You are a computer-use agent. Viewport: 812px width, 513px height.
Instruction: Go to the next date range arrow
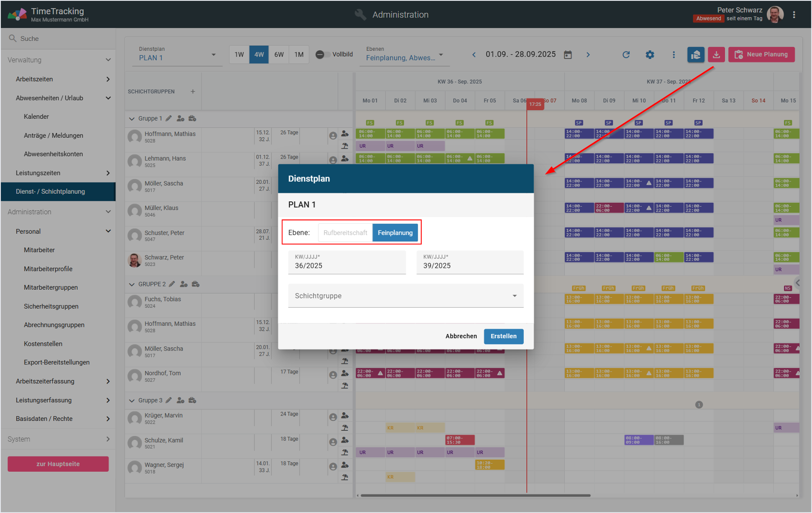tap(588, 55)
